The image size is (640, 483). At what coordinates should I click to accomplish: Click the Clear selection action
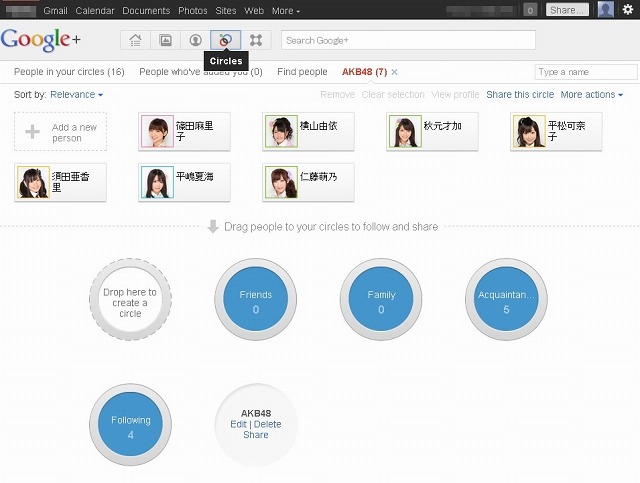pyautogui.click(x=393, y=95)
